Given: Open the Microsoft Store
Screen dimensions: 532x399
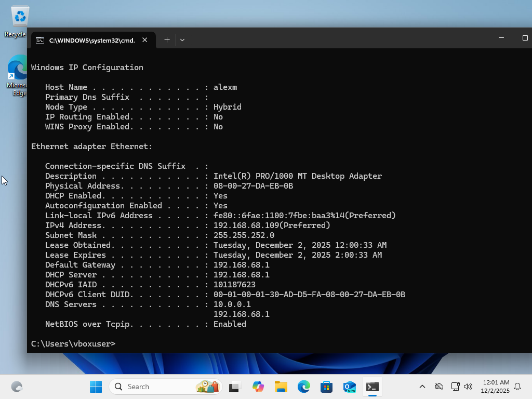Looking at the screenshot, I should (326, 387).
